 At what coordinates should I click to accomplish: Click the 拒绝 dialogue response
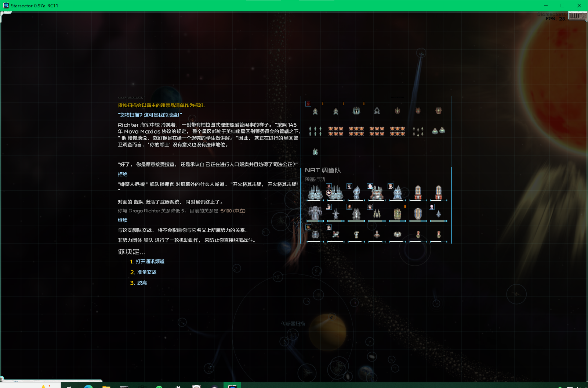[x=123, y=174]
